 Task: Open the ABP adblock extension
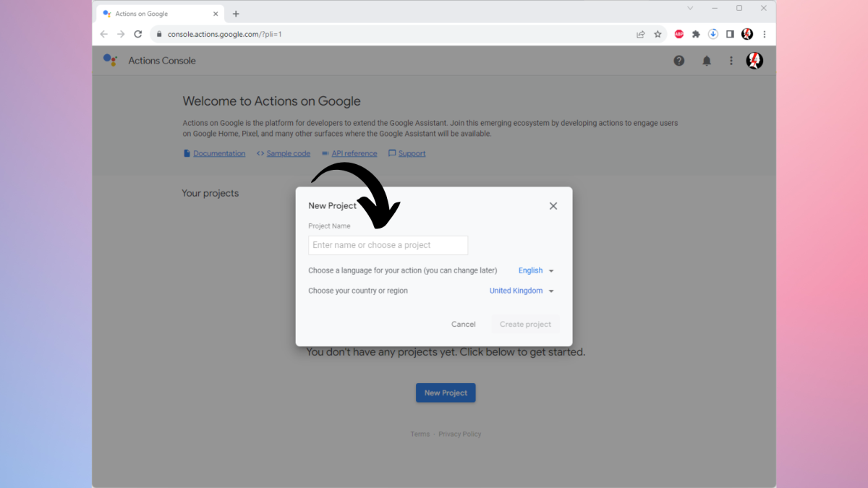pos(679,34)
